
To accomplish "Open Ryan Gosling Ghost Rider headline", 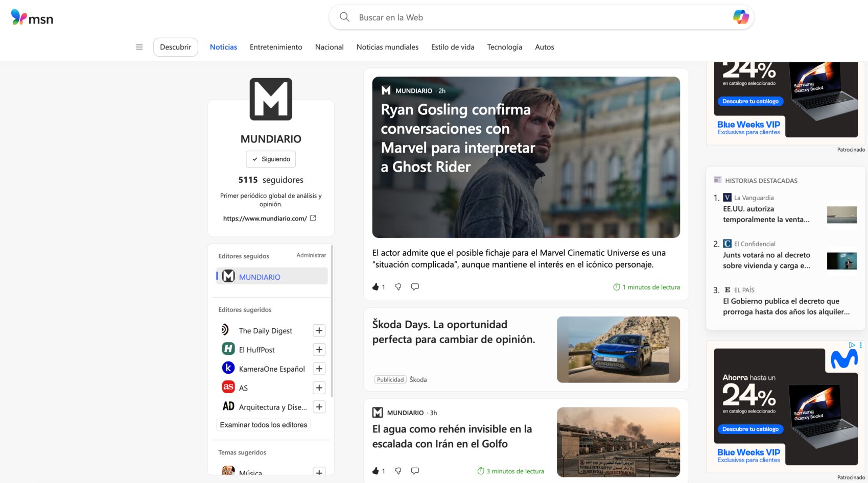I will (458, 138).
